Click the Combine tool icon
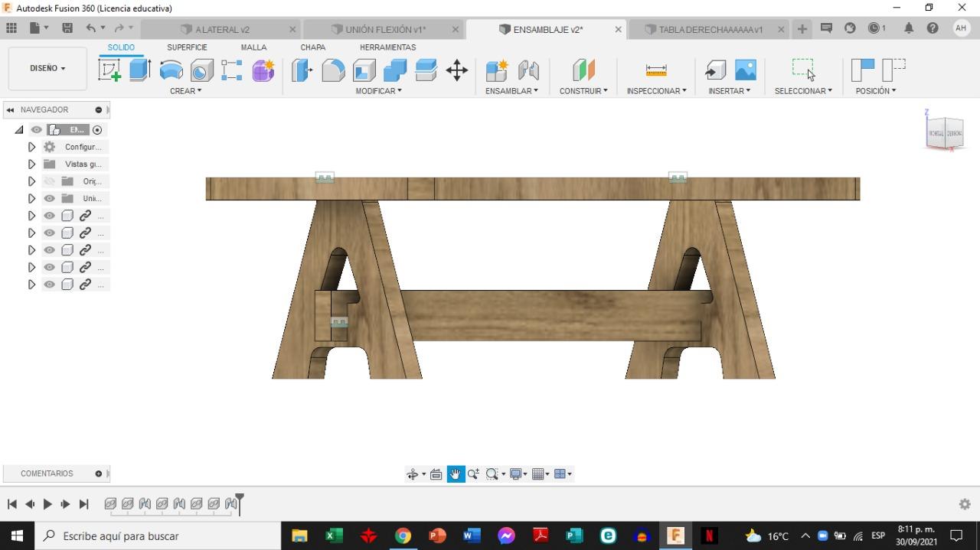The image size is (980, 550). click(395, 70)
